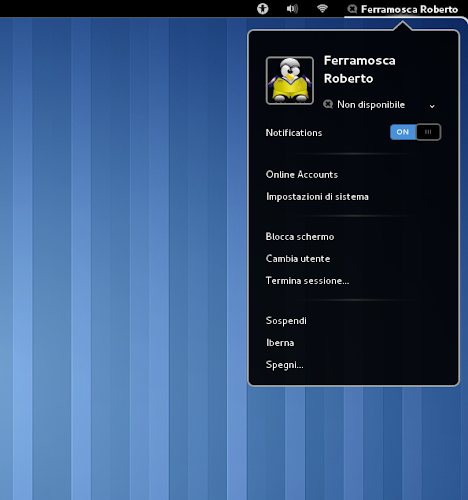Click the unavailable status icon next to Non disponibile
This screenshot has width=468, height=500.
(x=328, y=105)
